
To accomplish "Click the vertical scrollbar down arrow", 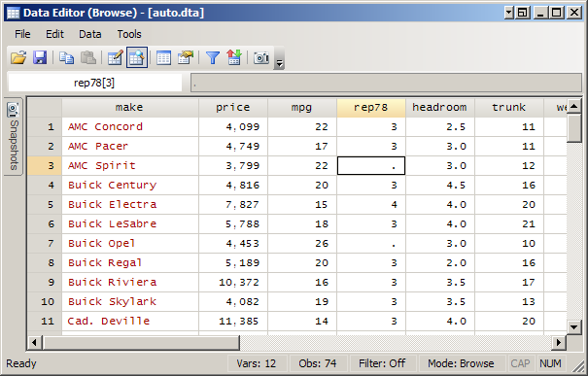I will pos(573,326).
